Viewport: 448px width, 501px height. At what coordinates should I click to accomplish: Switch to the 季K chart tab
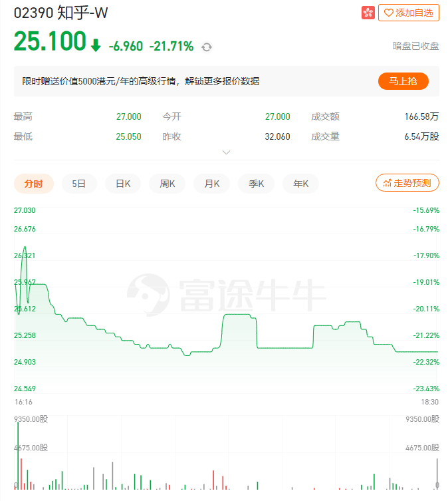coord(256,184)
